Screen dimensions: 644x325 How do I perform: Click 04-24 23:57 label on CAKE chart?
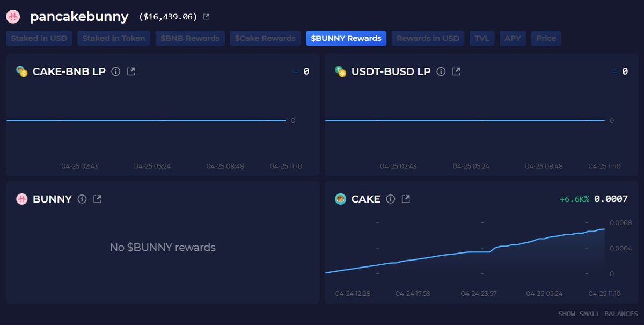pyautogui.click(x=479, y=294)
